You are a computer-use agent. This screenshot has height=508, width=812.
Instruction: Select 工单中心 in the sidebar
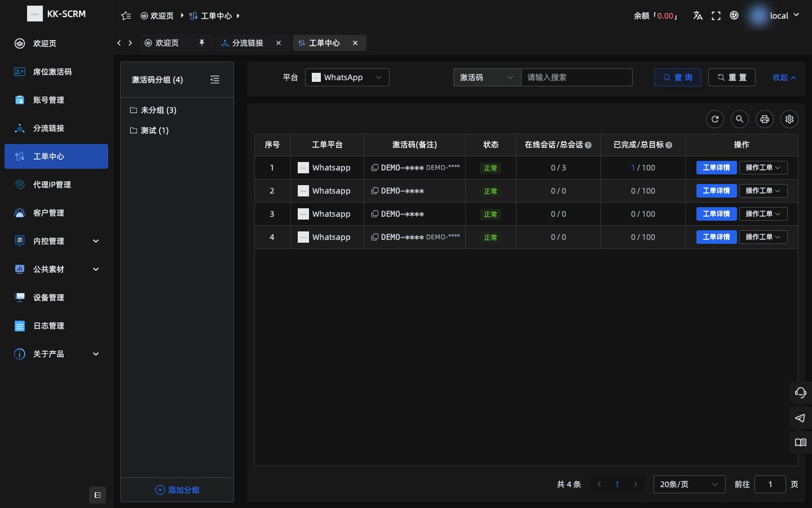pyautogui.click(x=56, y=156)
